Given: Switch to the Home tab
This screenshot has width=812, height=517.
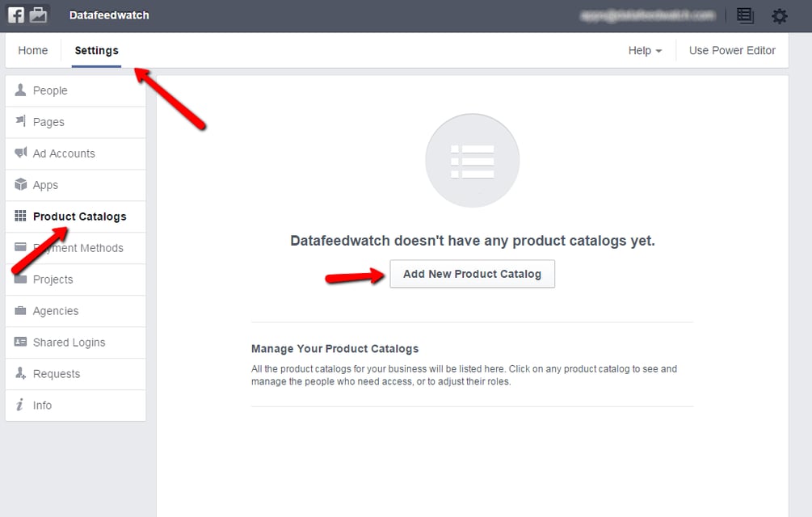Looking at the screenshot, I should click(32, 50).
